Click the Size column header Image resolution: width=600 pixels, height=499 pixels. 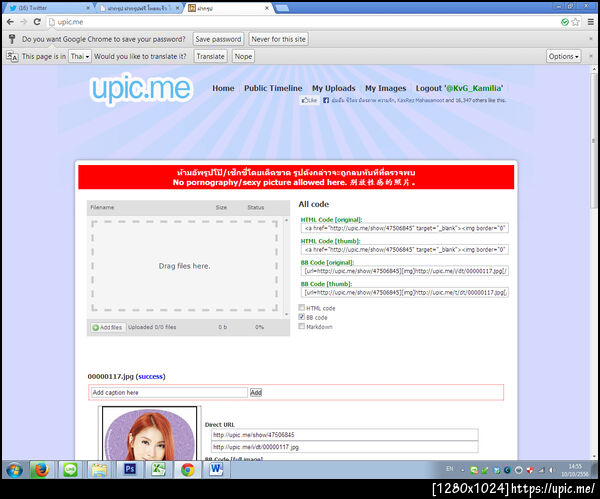[x=221, y=207]
